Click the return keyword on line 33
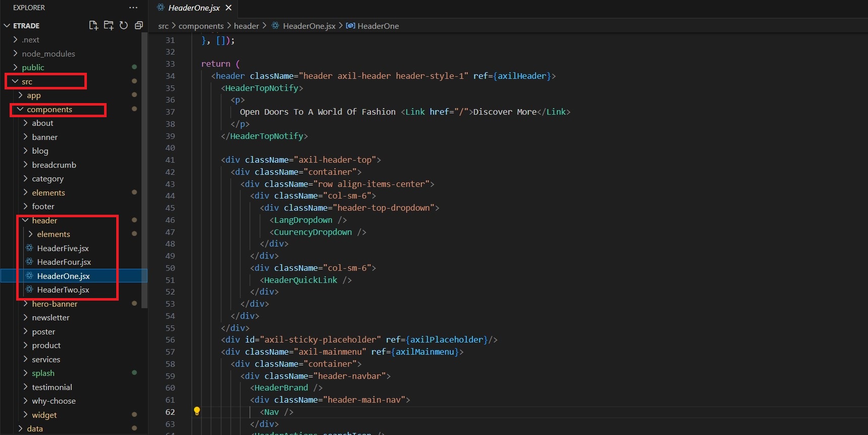Screen dimensions: 868x435 tap(216, 64)
